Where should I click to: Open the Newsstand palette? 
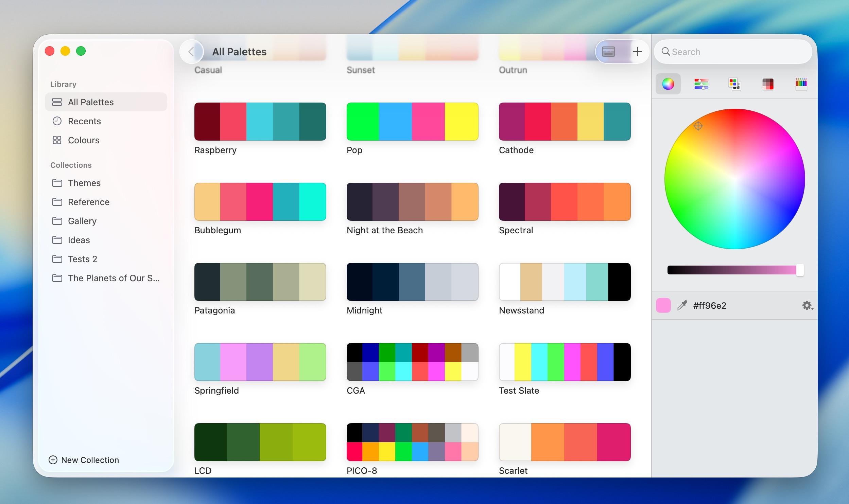[565, 282]
